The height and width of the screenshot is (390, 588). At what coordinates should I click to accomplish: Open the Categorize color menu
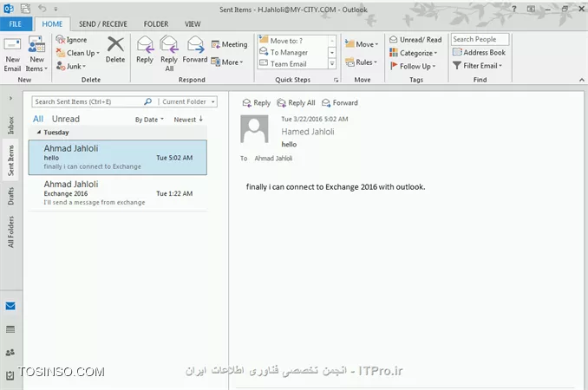click(x=414, y=53)
